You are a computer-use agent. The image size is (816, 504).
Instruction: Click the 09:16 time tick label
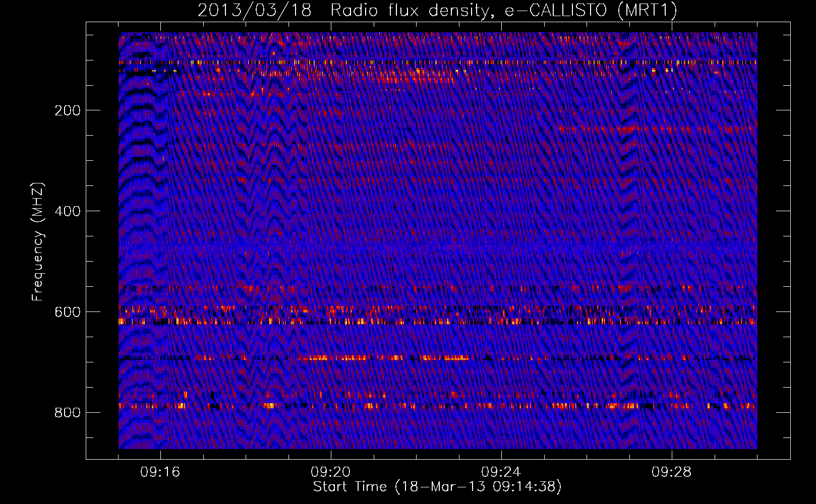[160, 472]
